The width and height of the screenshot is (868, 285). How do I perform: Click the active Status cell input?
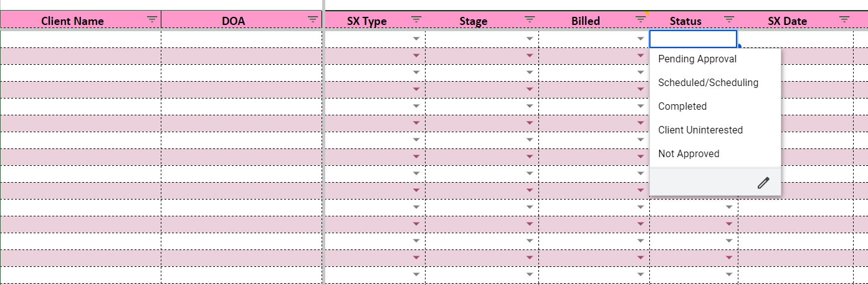coord(693,39)
